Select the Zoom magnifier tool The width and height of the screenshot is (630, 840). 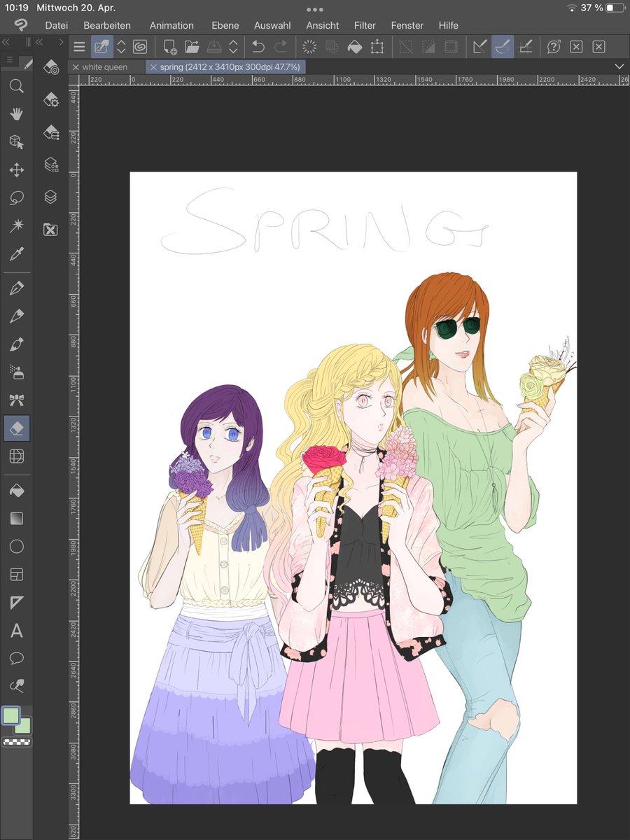pos(17,86)
